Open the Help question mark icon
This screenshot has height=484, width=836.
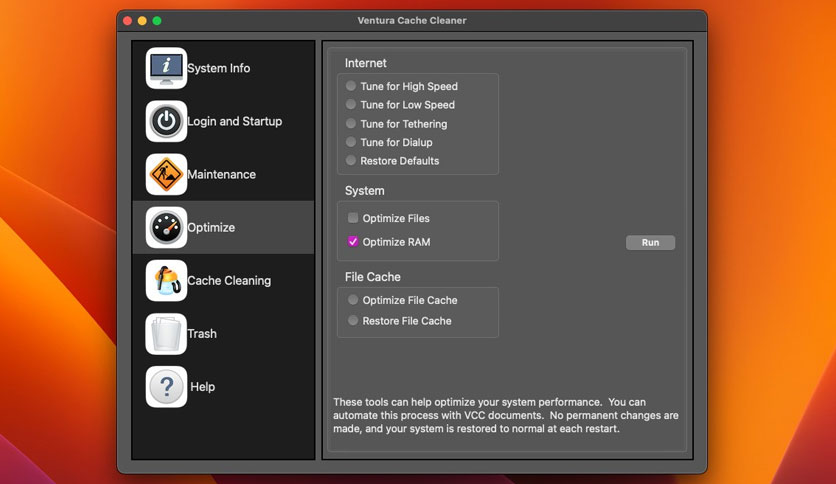tap(166, 386)
